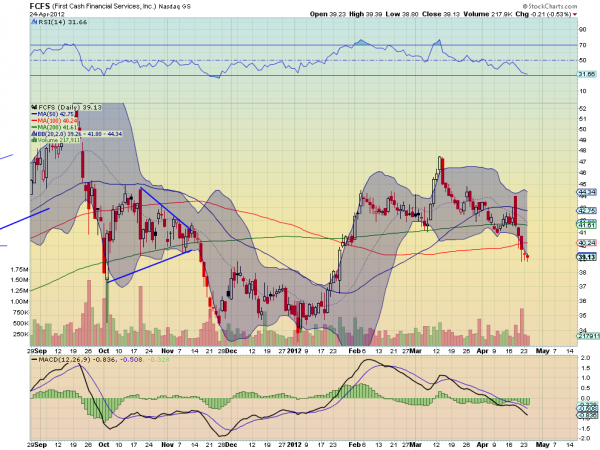The width and height of the screenshot is (600, 450).
Task: Click the MA(50) 42.75 legend entry
Action: click(x=55, y=114)
